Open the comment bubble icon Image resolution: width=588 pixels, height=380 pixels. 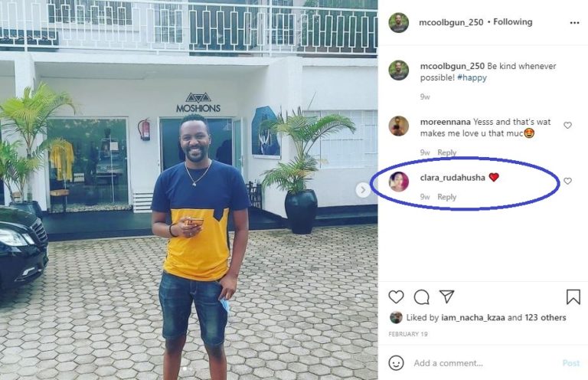421,297
